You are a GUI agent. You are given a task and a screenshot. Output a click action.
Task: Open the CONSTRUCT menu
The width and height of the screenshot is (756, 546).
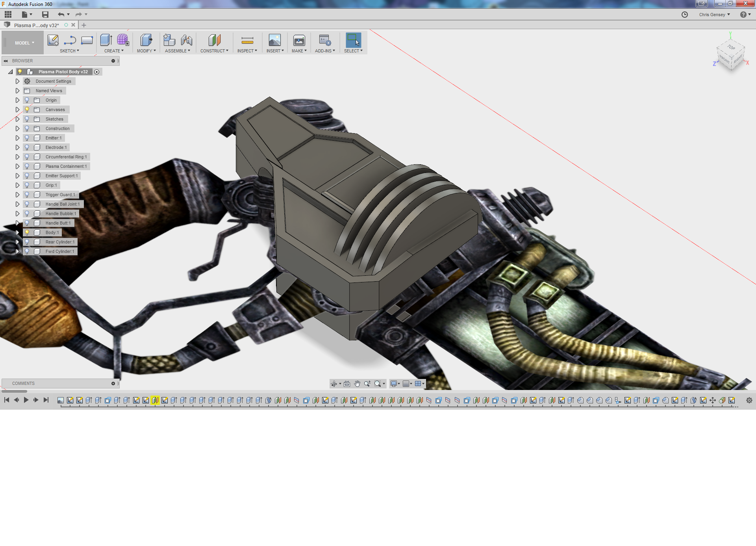214,51
